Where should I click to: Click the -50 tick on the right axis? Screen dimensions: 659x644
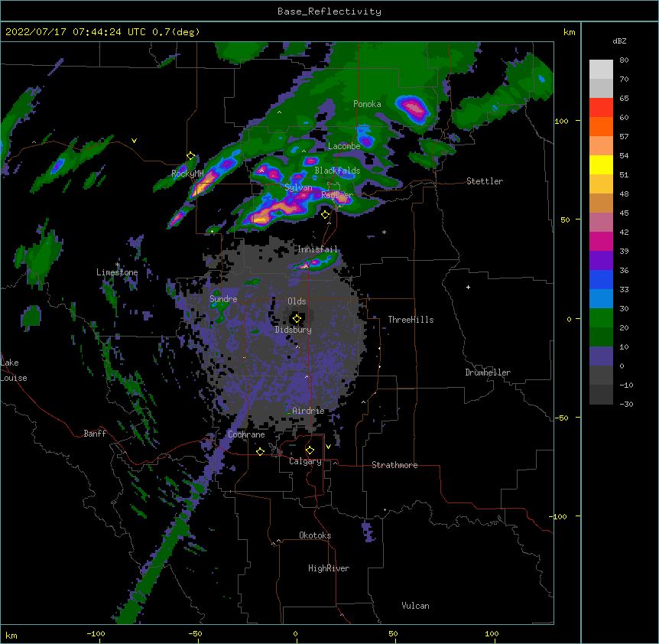coord(561,418)
